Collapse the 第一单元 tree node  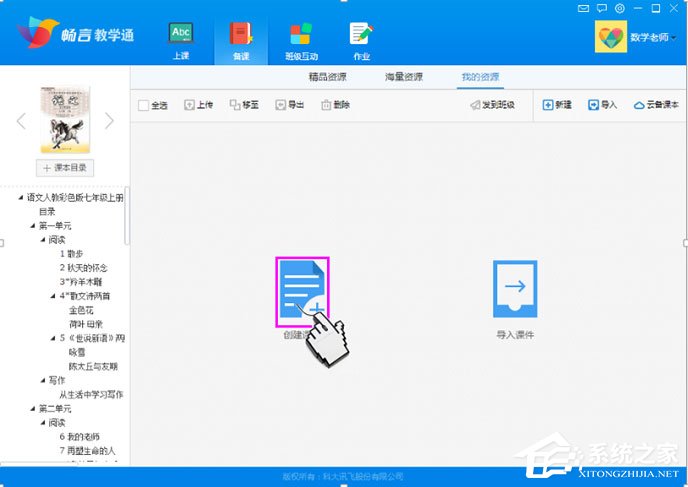pyautogui.click(x=33, y=226)
